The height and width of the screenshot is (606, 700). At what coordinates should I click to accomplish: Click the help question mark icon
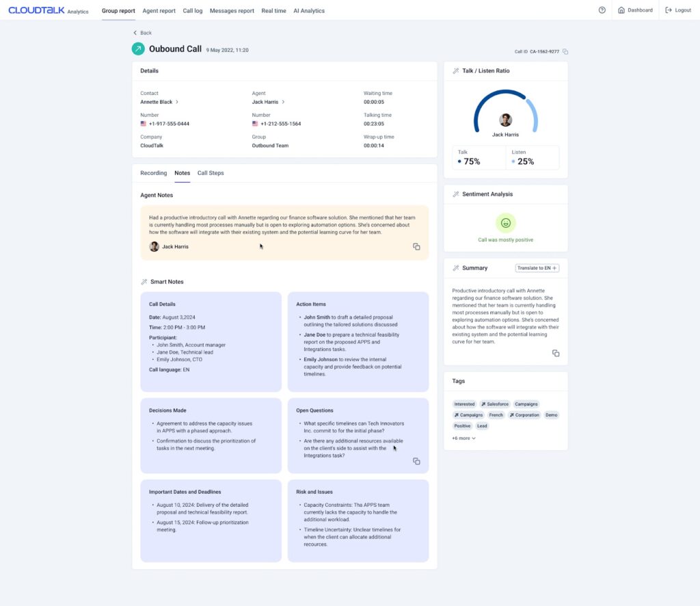point(602,10)
